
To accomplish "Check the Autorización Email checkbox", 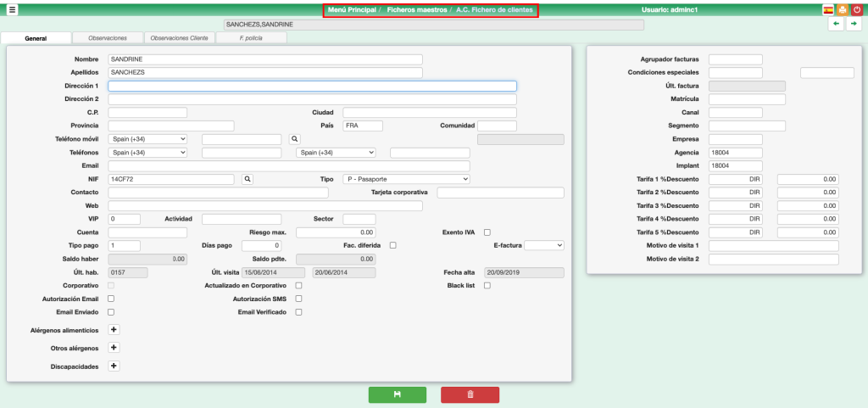I will click(x=111, y=299).
